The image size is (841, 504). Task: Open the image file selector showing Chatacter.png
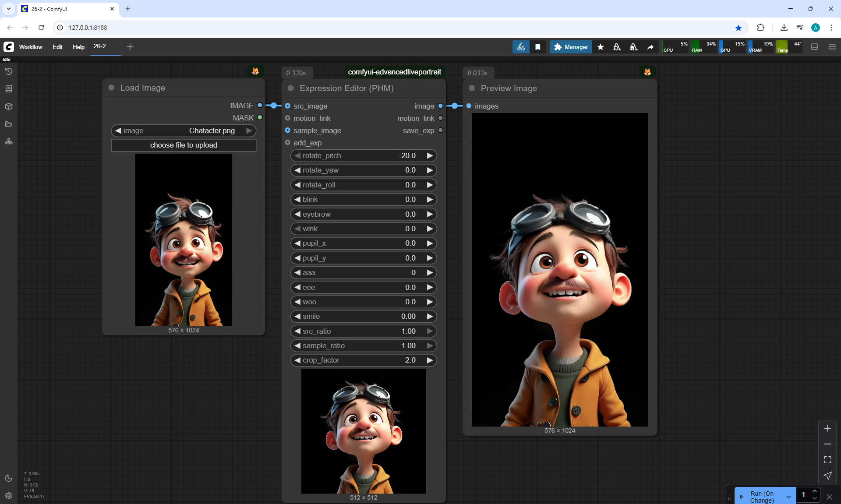point(184,130)
